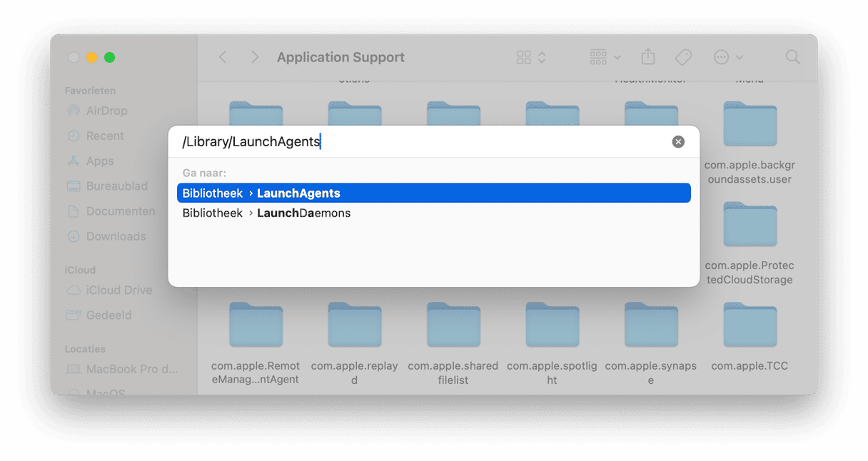Open Downloads in the sidebar
868x461 pixels.
106,236
